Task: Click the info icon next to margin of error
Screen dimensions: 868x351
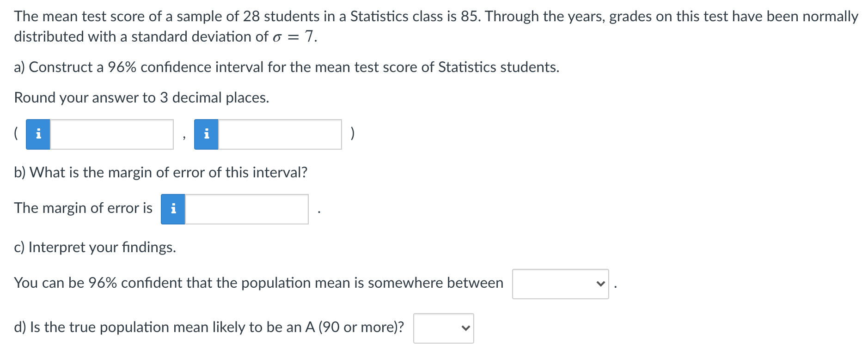Action: coord(173,209)
